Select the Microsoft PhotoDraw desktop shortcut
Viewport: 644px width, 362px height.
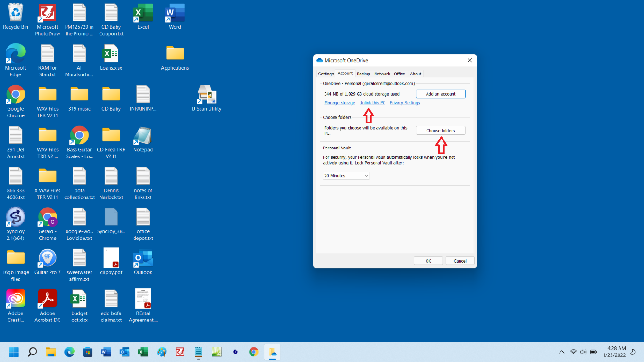pyautogui.click(x=48, y=20)
